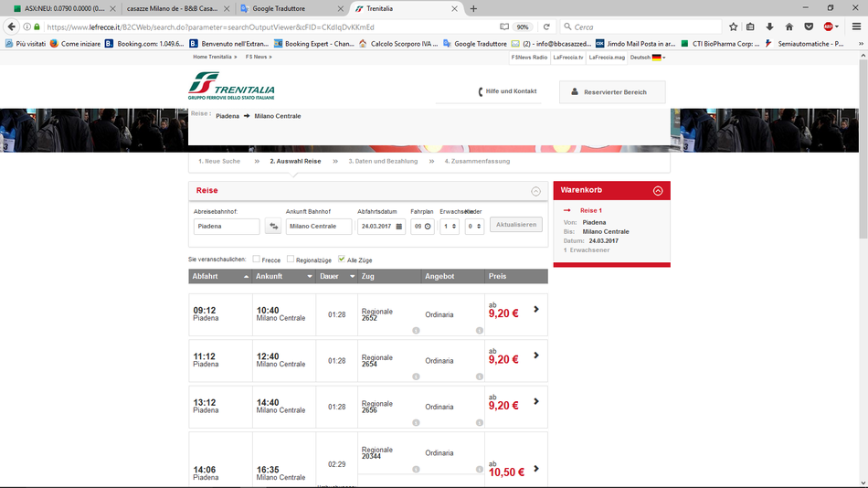Sort by Ankunft column arrow

[310, 276]
